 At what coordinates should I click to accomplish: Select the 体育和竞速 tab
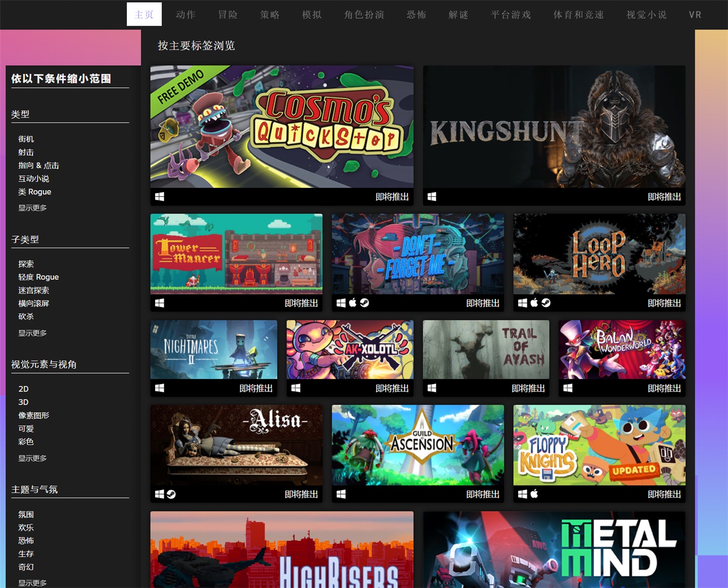pos(579,14)
